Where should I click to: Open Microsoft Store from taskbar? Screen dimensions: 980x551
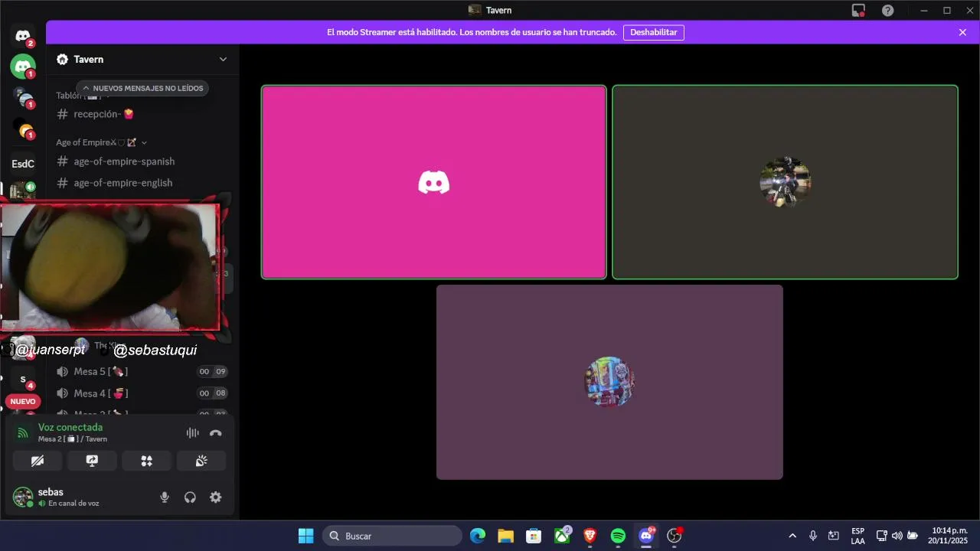(x=534, y=536)
